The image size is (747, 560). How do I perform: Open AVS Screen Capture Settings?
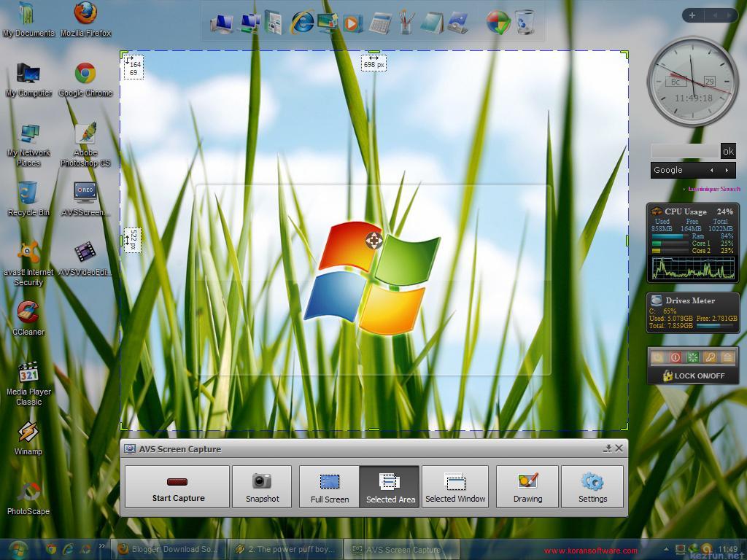pos(592,486)
